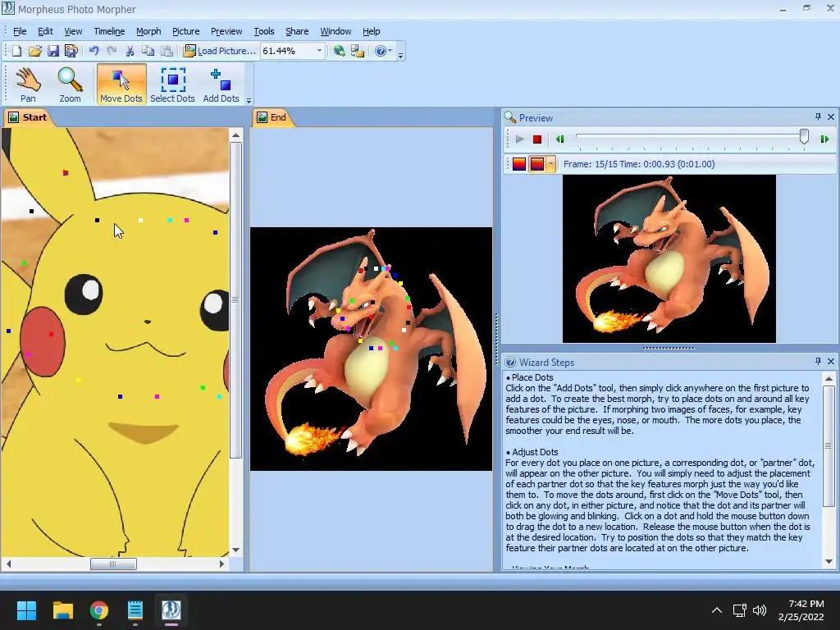Screen dimensions: 840x630
Task: Click the white dot on Pikachu's forehead
Action: [x=141, y=220]
